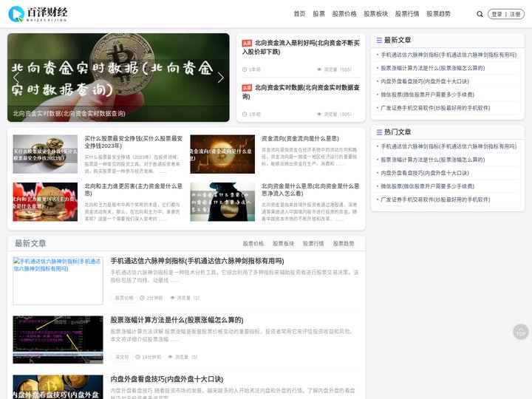Screen dimensions: 532x399
Task: Open headline 北向资金流入是利好吗 article
Action: (301, 47)
